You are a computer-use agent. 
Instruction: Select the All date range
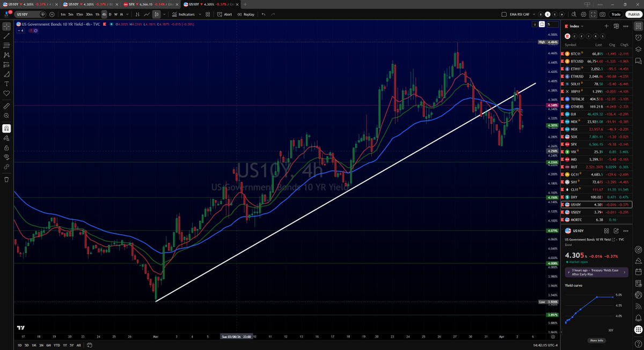79,345
